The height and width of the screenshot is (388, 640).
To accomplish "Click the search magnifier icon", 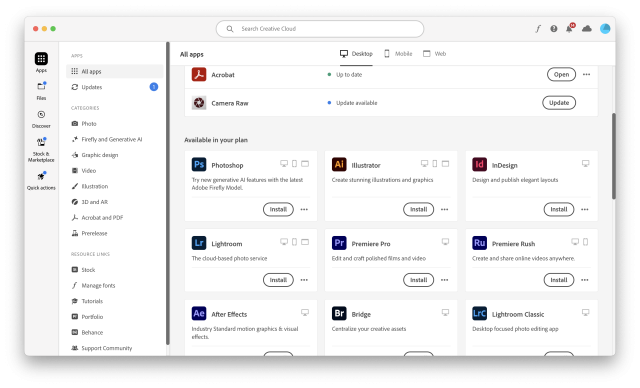I will (x=230, y=29).
